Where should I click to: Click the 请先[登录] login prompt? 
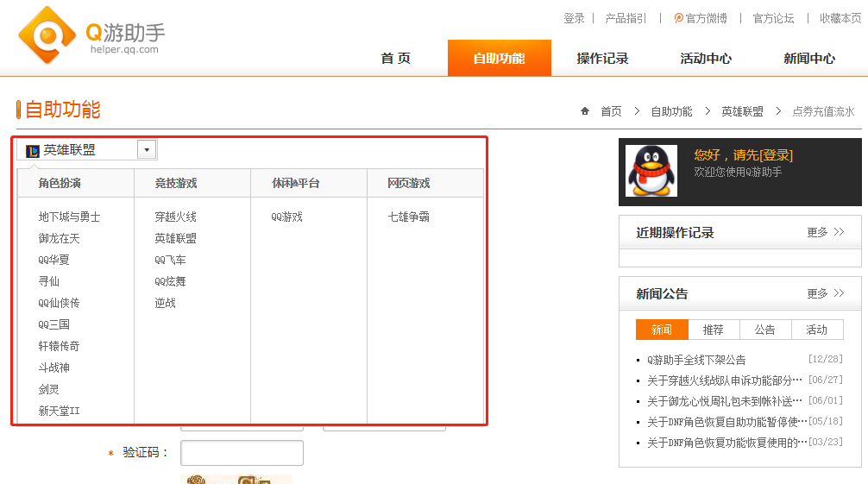(763, 155)
